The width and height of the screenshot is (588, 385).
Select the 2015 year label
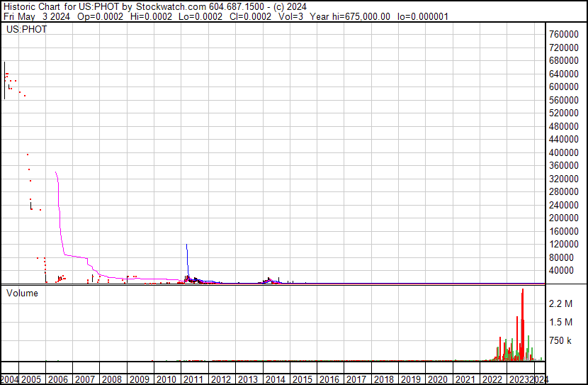(303, 379)
